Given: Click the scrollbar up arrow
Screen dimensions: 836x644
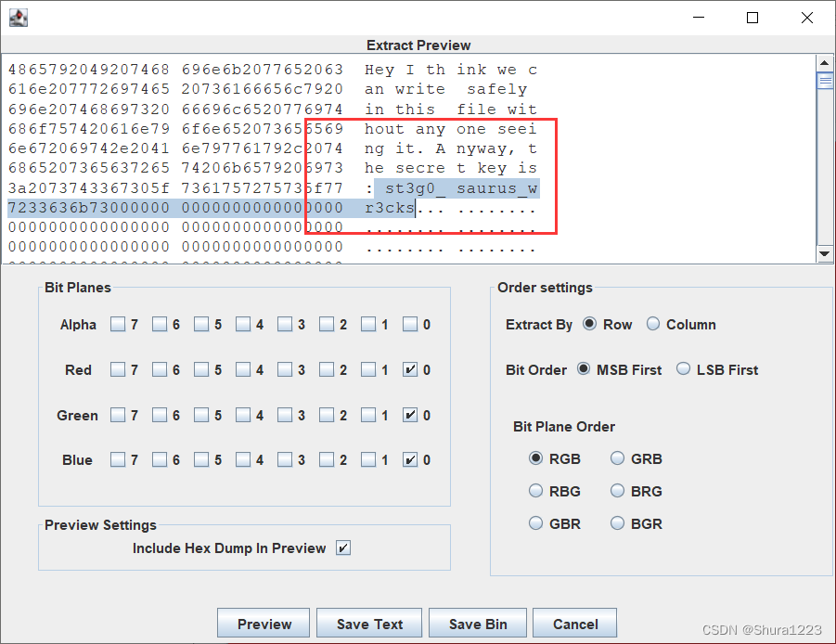Looking at the screenshot, I should tap(822, 63).
